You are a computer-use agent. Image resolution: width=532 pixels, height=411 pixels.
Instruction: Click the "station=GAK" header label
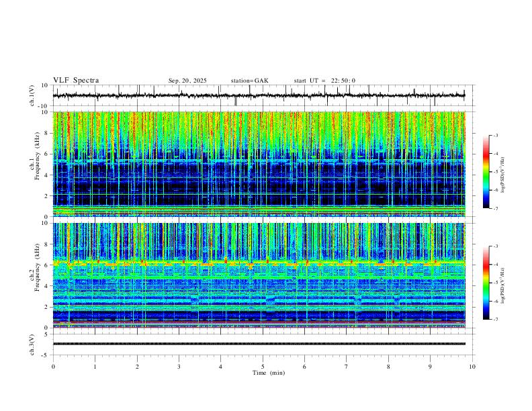coord(249,81)
